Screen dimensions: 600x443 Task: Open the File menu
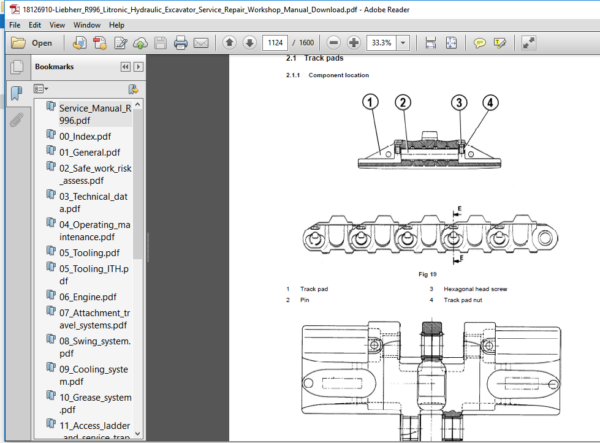[15, 25]
